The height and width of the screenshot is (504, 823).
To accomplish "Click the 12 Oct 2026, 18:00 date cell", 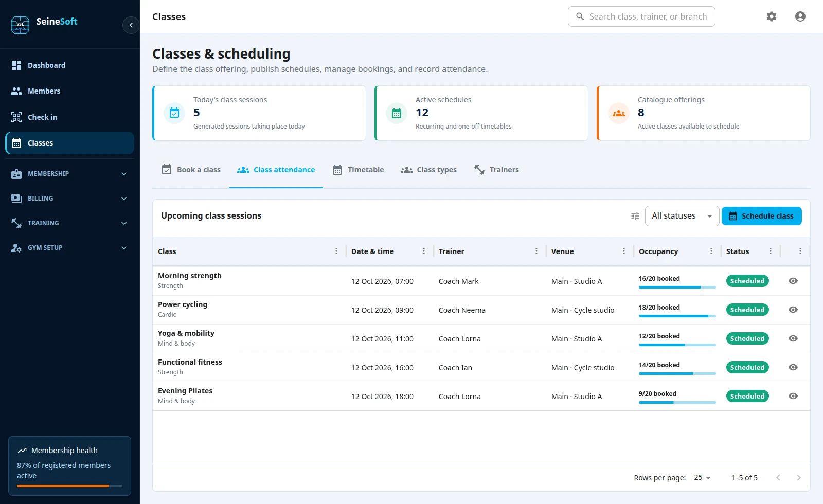I will pos(382,397).
